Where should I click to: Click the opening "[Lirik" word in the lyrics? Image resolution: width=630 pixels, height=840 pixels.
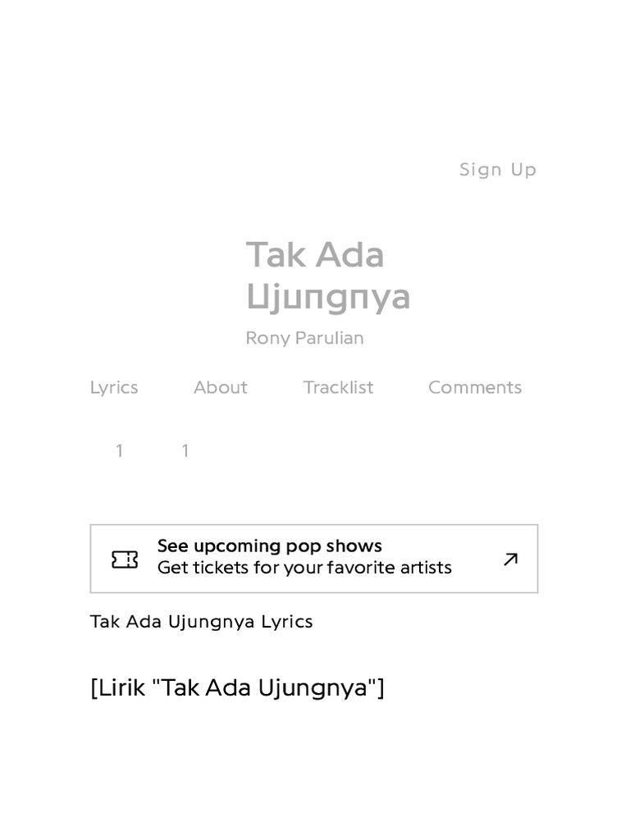pos(118,687)
